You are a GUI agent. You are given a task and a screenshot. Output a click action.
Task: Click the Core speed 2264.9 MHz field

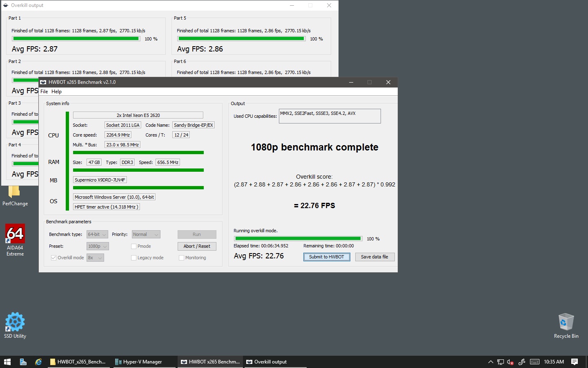pos(118,135)
